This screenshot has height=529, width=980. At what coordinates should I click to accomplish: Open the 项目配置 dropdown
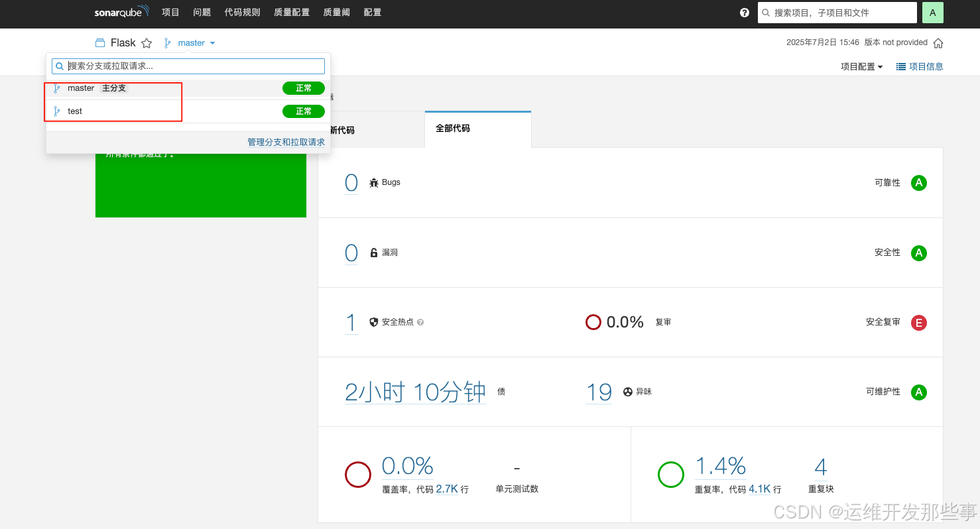pos(862,66)
